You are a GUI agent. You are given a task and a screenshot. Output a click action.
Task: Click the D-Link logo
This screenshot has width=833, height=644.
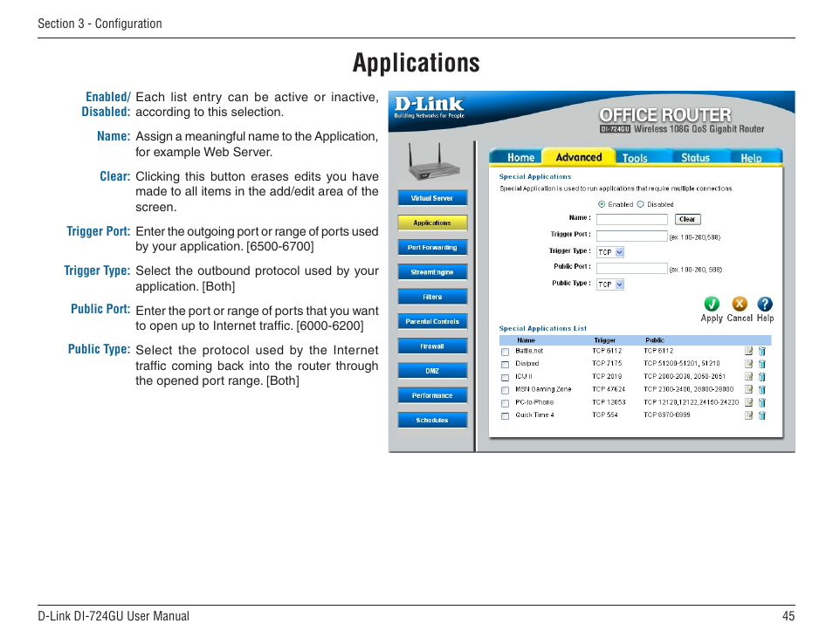pyautogui.click(x=430, y=106)
